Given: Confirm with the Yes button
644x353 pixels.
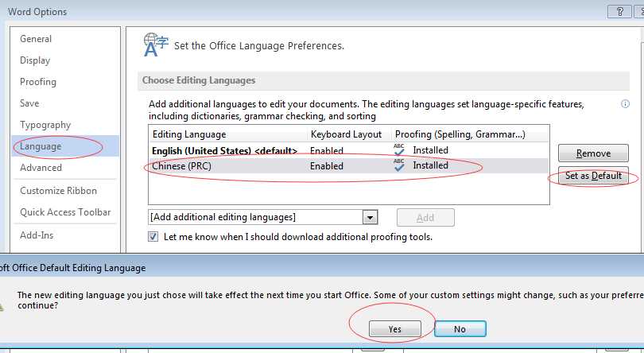Looking at the screenshot, I should [x=394, y=329].
